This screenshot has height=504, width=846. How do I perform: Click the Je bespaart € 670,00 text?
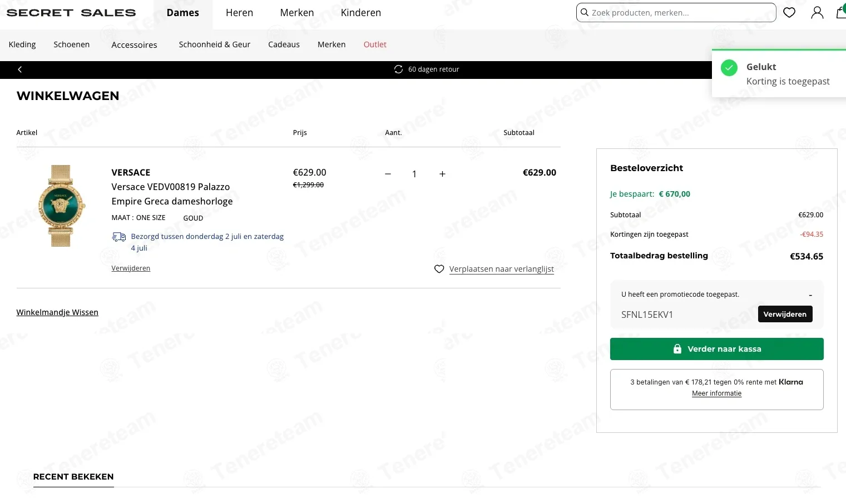point(650,194)
